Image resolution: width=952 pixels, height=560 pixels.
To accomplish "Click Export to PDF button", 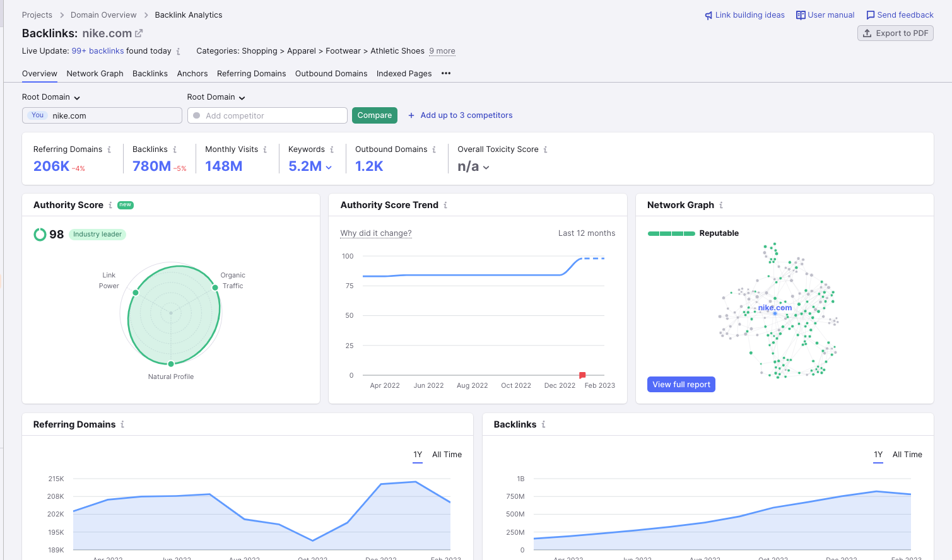I will tap(895, 33).
